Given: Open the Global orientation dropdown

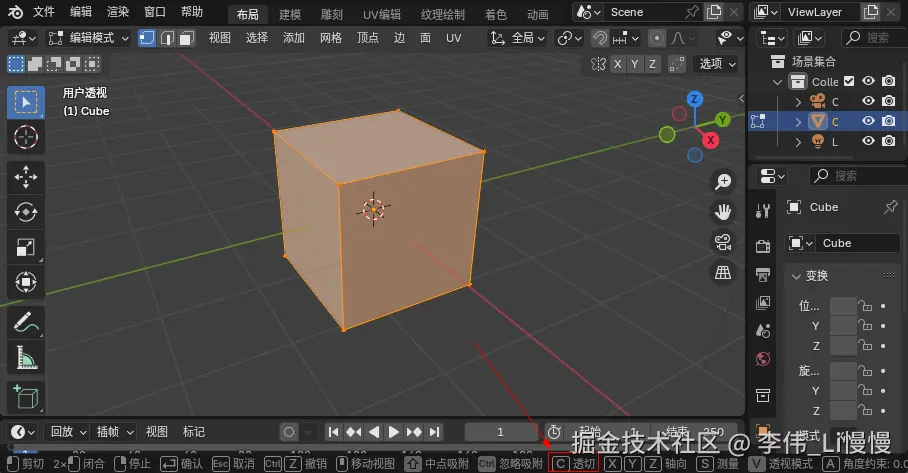Looking at the screenshot, I should pyautogui.click(x=517, y=38).
